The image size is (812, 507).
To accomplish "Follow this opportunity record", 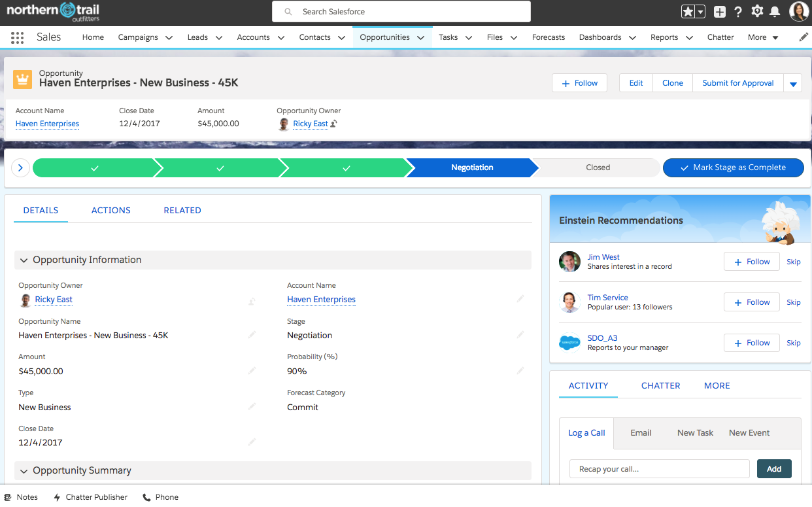I will pos(579,83).
